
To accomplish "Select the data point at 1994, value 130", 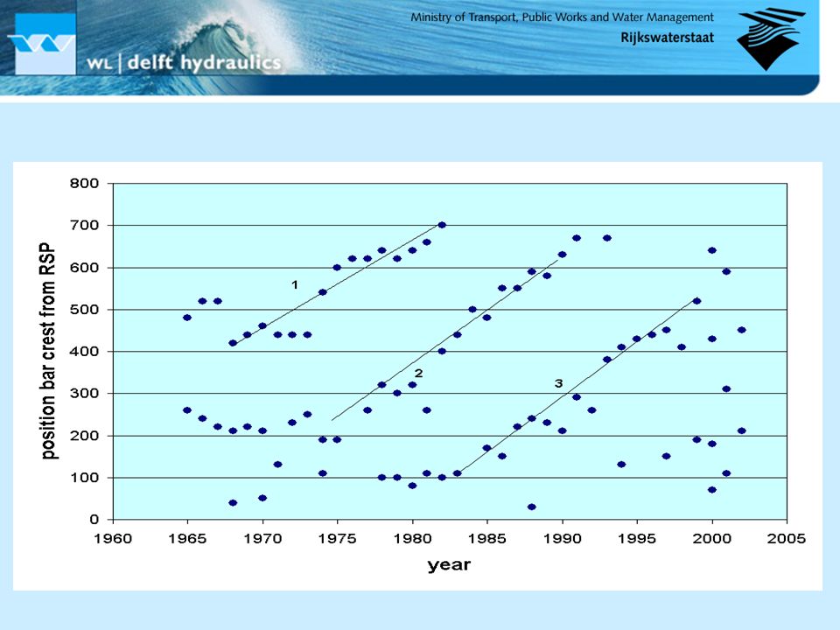I will [x=621, y=465].
